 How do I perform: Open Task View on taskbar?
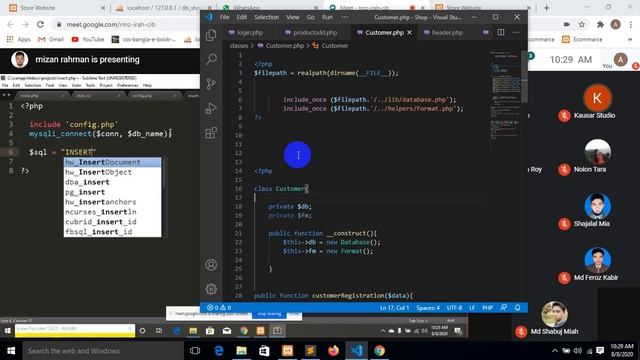195,351
